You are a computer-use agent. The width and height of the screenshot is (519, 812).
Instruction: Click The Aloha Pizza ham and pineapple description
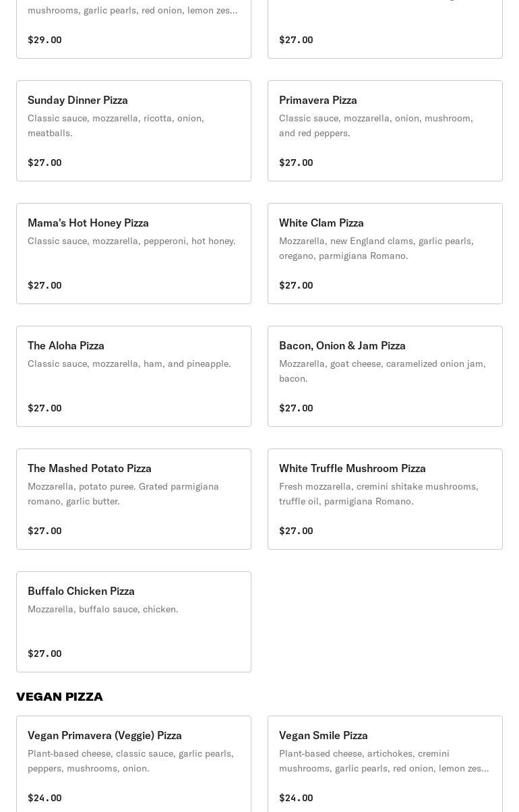(129, 364)
